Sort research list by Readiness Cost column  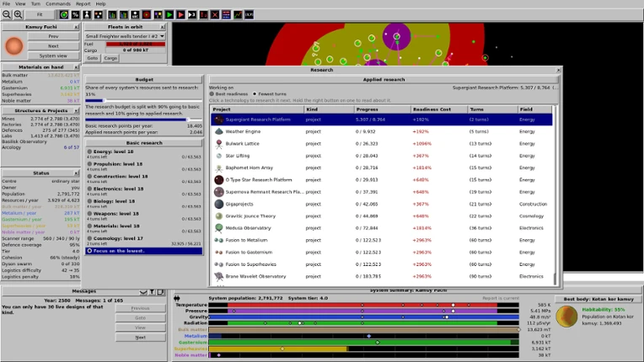point(439,109)
